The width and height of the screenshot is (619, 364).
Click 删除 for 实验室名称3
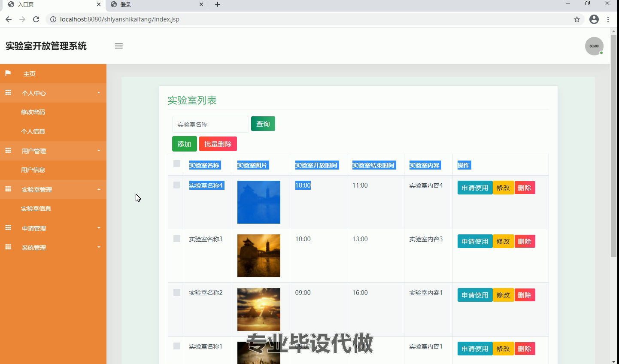525,241
